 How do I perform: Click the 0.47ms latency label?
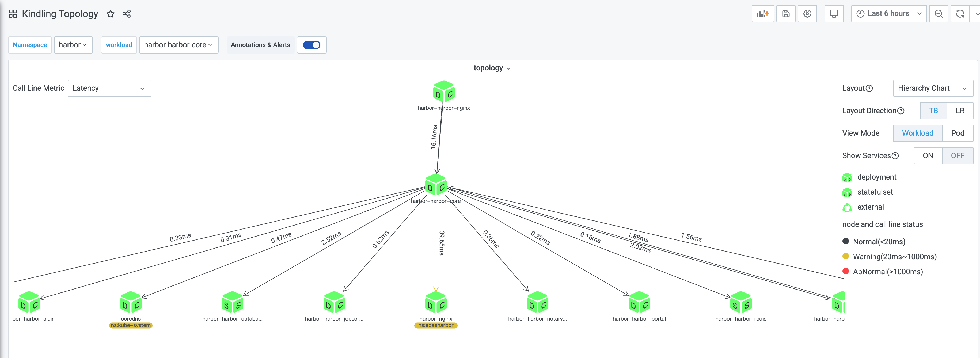[281, 237]
